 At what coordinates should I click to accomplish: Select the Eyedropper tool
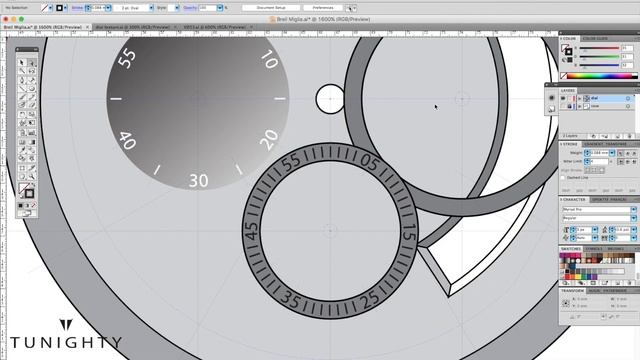[x=22, y=150]
